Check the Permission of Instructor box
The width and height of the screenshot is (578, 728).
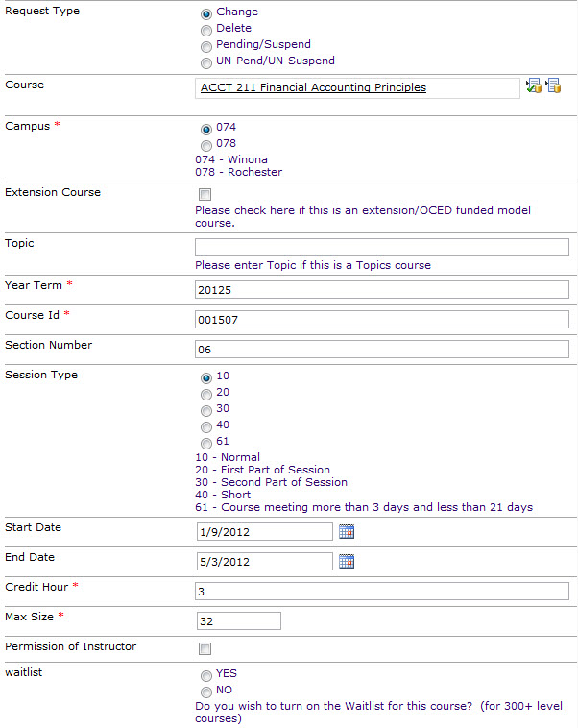click(x=205, y=648)
